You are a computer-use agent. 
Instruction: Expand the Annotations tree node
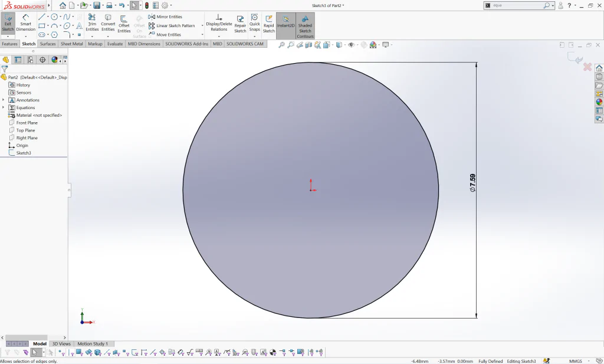click(4, 100)
